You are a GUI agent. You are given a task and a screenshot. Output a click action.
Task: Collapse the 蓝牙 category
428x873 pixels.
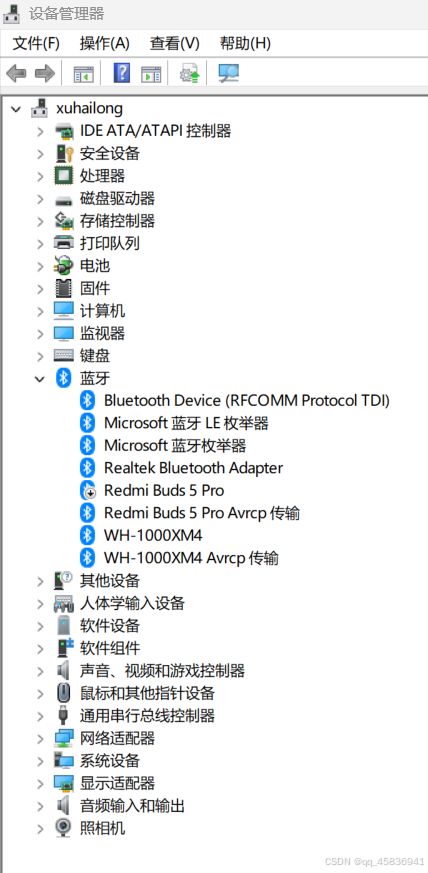click(x=40, y=379)
